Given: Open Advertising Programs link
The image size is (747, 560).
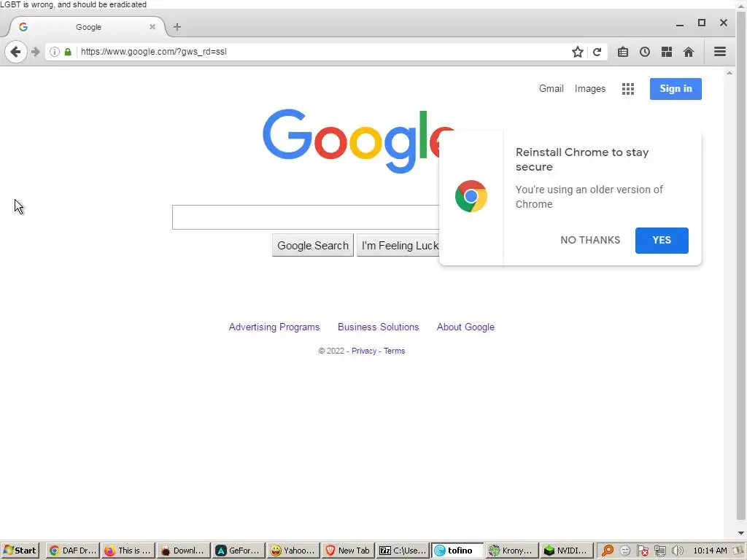Looking at the screenshot, I should 274,327.
